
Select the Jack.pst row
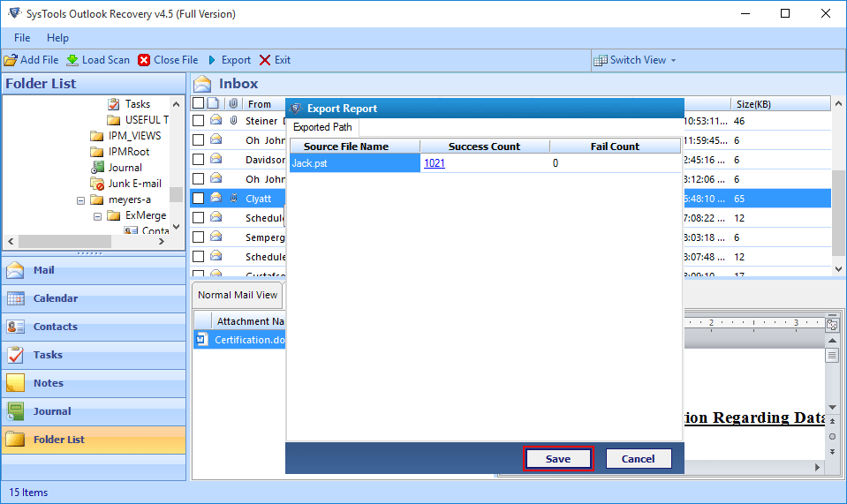pos(485,163)
